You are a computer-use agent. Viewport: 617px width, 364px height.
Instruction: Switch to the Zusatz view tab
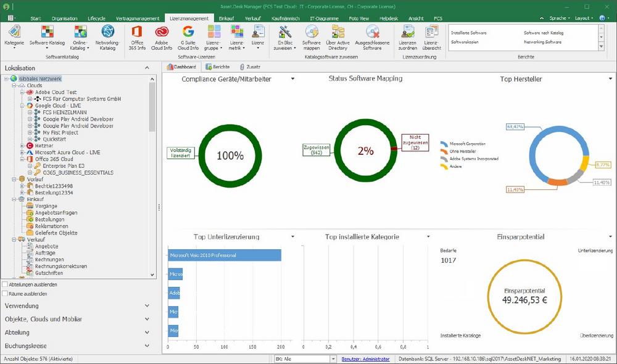[251, 67]
